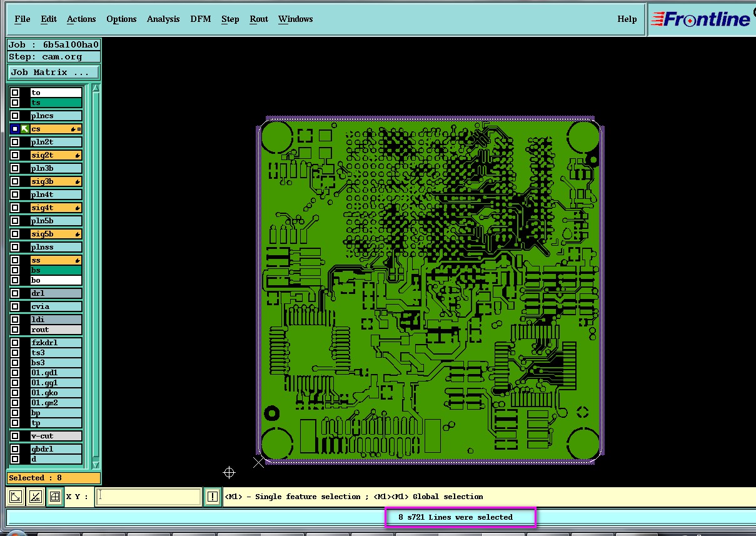Select the sig5b layer name
Viewport: 756px width, 536px height.
(x=56, y=234)
